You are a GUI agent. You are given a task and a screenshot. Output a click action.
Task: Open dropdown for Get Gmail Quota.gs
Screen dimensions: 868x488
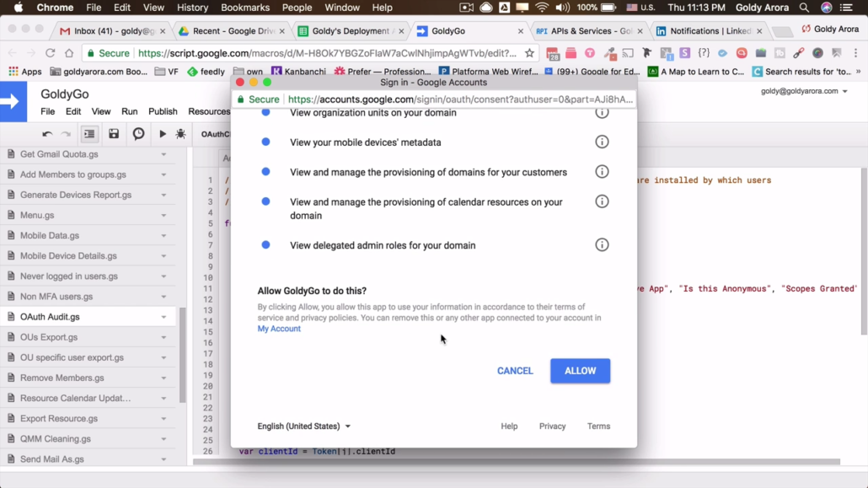coord(163,154)
